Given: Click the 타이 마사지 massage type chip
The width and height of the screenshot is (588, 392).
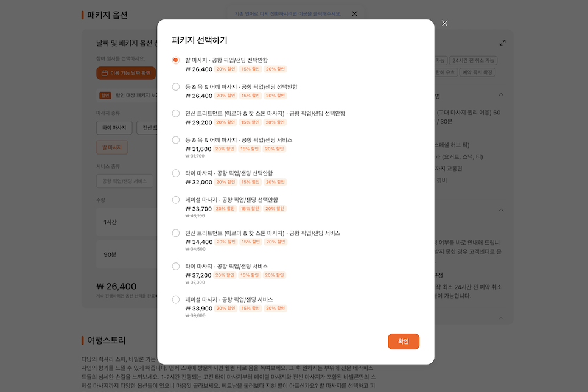Looking at the screenshot, I should point(114,128).
